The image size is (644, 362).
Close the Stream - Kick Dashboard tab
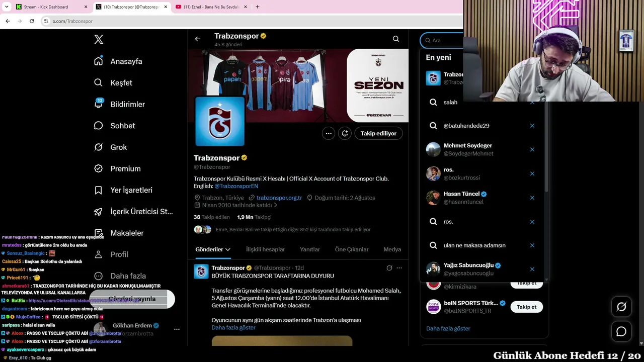click(x=86, y=7)
